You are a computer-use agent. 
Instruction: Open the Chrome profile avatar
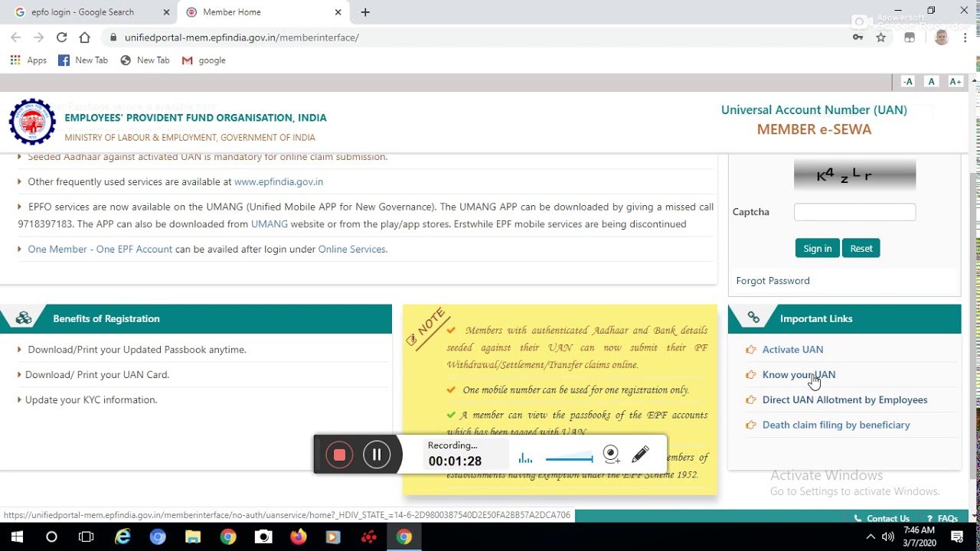942,37
